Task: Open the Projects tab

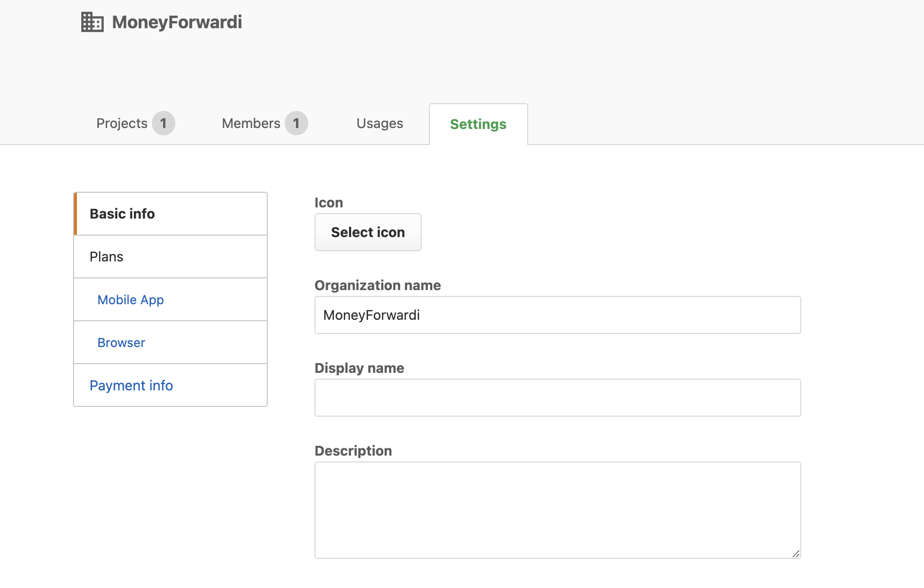Action: pyautogui.click(x=135, y=124)
